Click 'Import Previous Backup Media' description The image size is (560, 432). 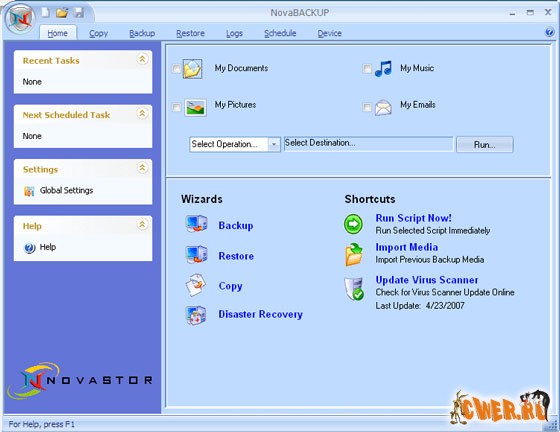pos(430,260)
